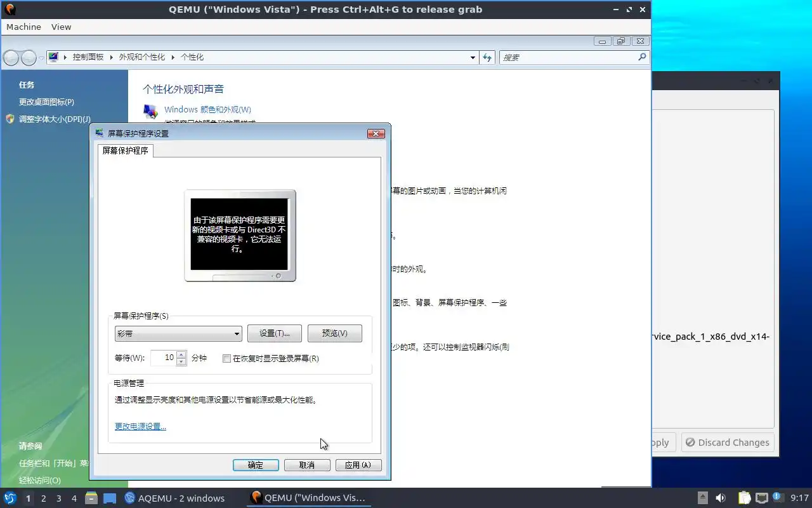
Task: Click 控制面板 in the address breadcrumb
Action: [88, 57]
